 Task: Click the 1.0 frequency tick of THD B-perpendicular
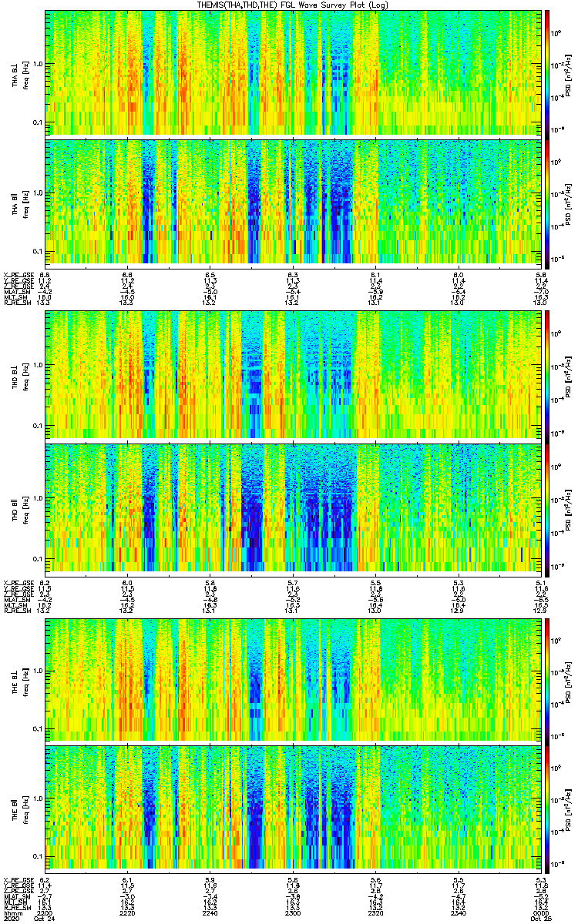[x=37, y=365]
